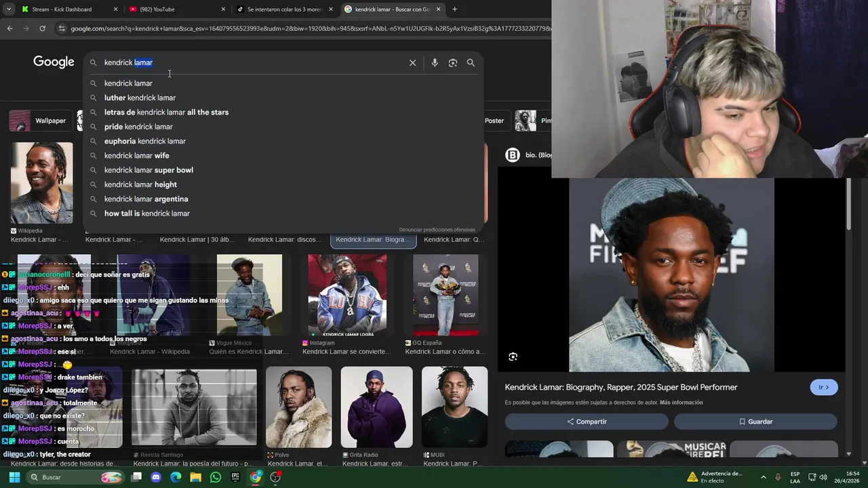Open Epic Games Launcher from the taskbar
This screenshot has height=488, width=868.
[x=235, y=477]
